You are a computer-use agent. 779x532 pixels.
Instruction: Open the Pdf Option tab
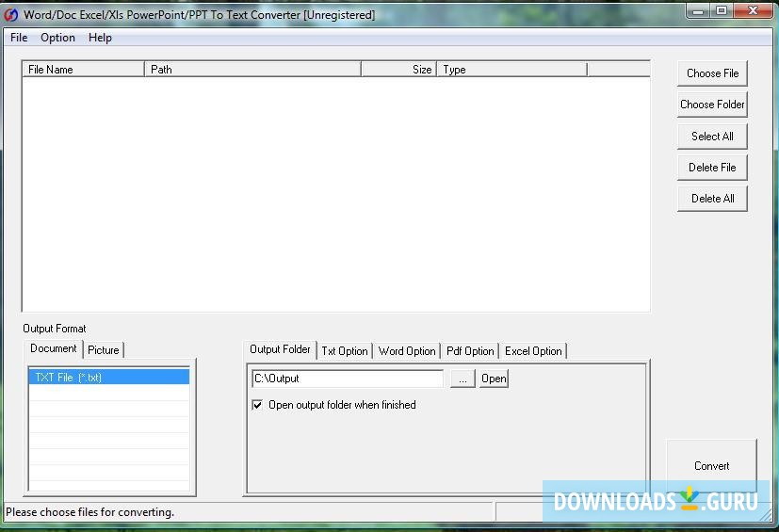[470, 351]
